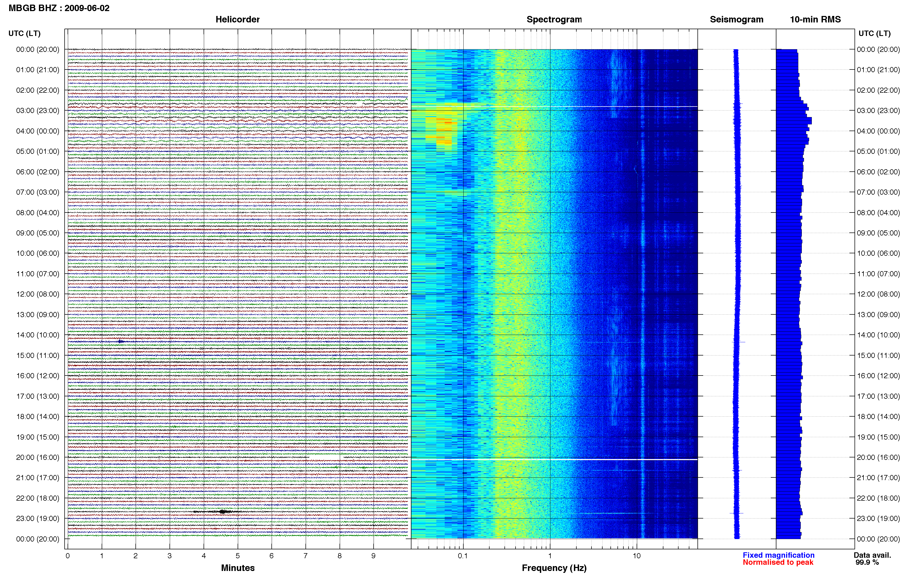Click the station title MBGB BHZ : 2009-06-02
This screenshot has height=578, width=924.
click(x=59, y=8)
